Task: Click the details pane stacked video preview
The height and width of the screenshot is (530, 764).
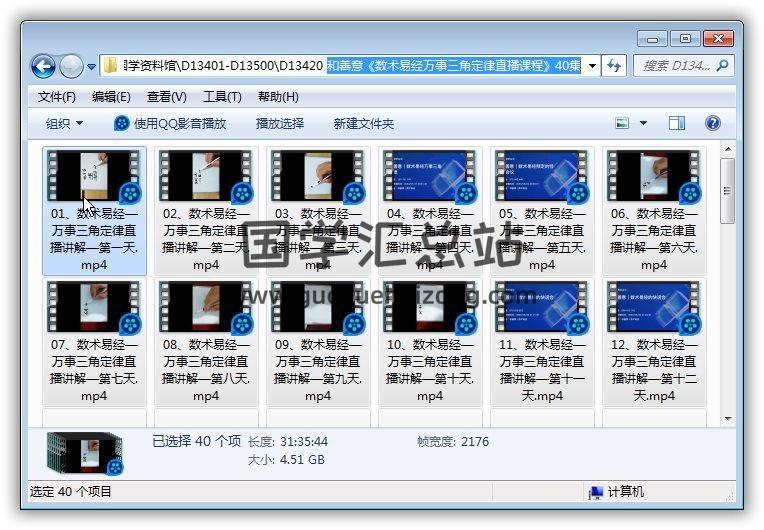Action: [x=86, y=453]
